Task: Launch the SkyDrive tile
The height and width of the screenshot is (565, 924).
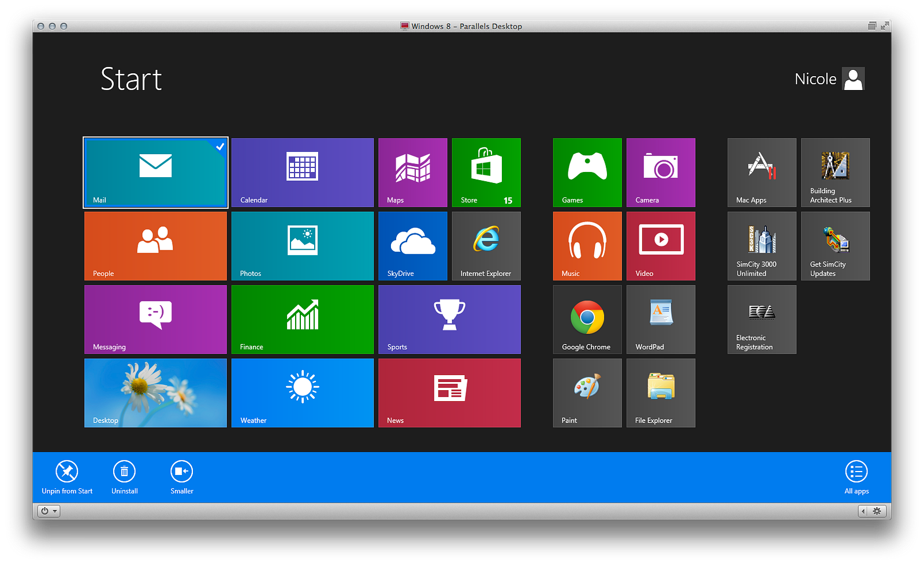Action: coord(413,246)
